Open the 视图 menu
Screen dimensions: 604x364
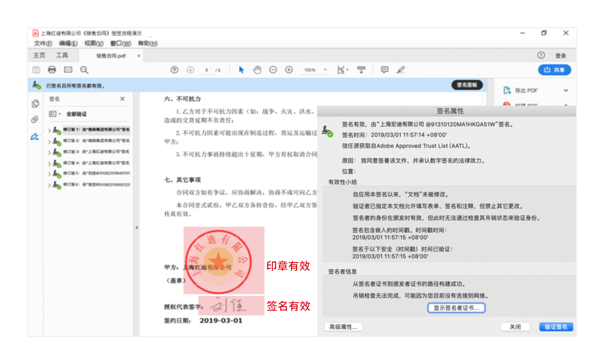pyautogui.click(x=94, y=43)
